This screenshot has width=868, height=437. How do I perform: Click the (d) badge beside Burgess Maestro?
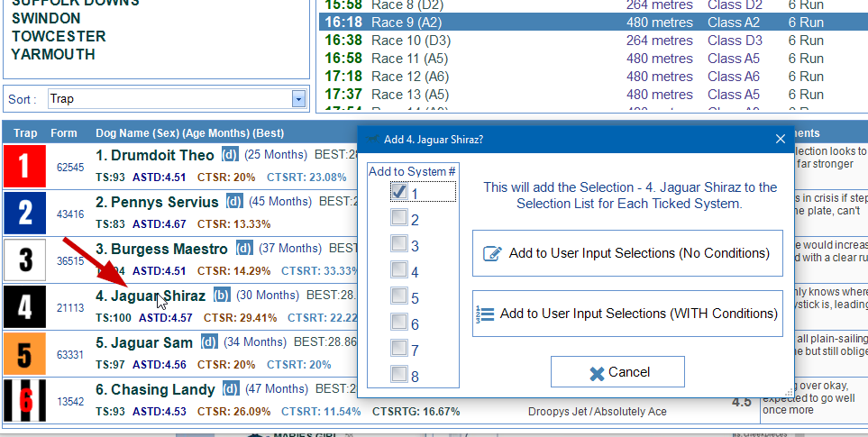coord(244,248)
